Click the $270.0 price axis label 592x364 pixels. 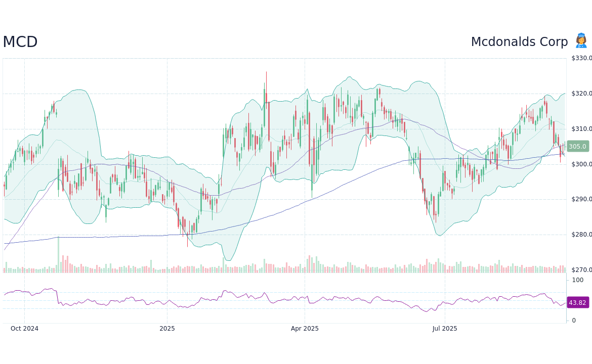click(x=581, y=270)
